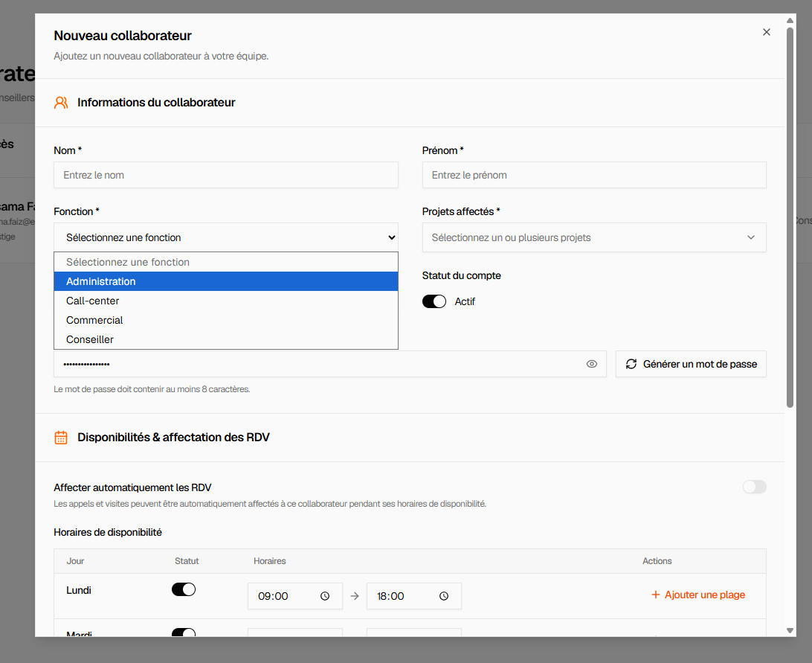Choose the Call-center option
The height and width of the screenshot is (663, 812).
point(226,301)
